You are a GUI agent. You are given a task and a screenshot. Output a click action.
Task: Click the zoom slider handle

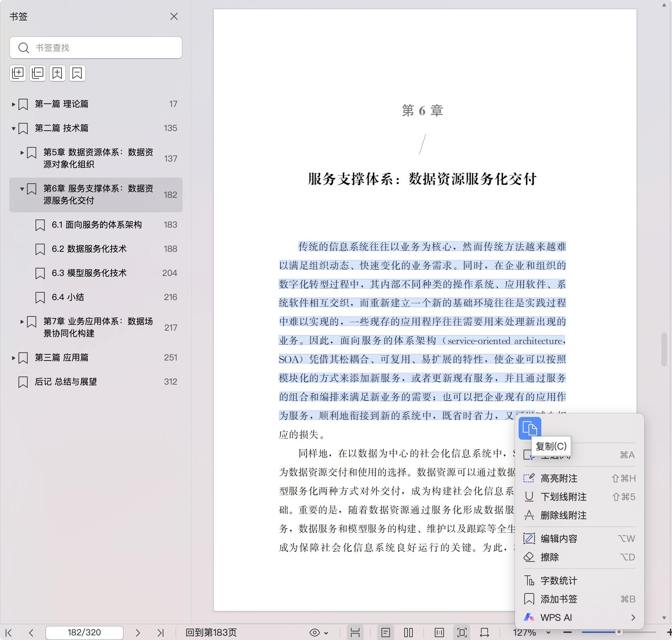[x=619, y=632]
